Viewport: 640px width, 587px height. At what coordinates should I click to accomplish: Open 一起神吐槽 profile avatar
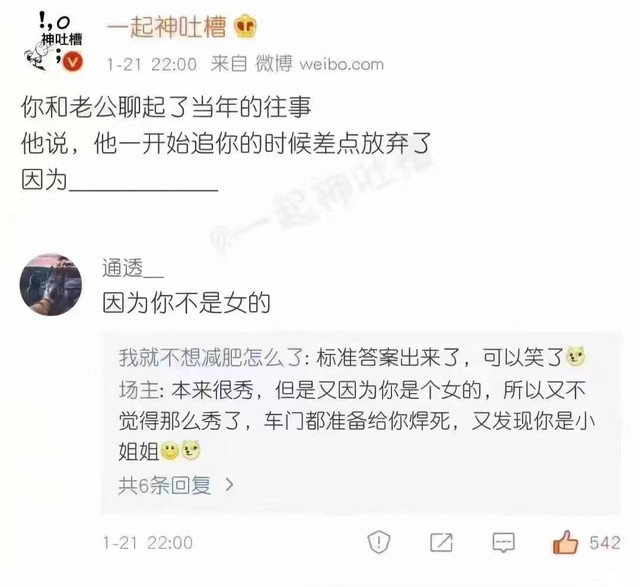point(53,41)
